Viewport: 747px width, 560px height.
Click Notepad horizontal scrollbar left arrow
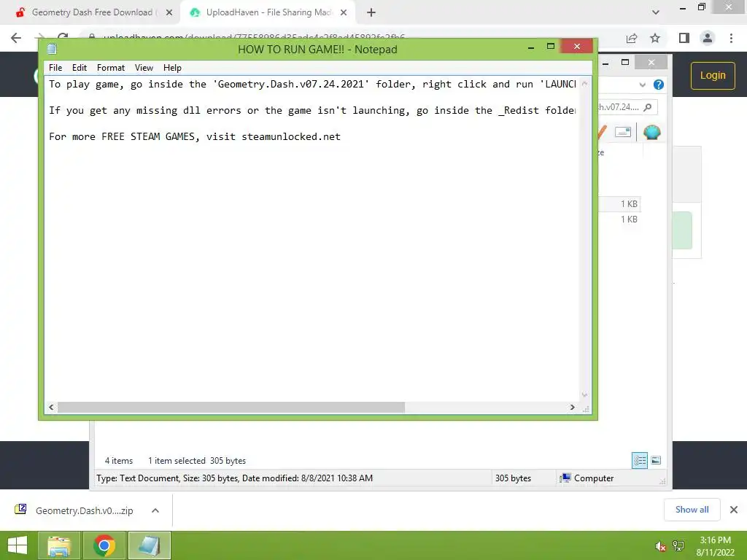click(51, 407)
